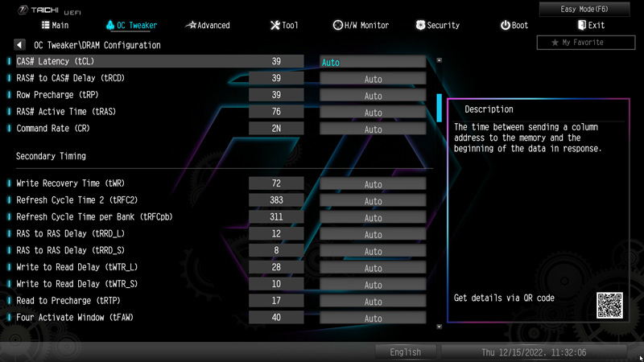Select the Four Activate Window (tFAW) Auto field
The width and height of the screenshot is (644, 362).
(x=373, y=318)
